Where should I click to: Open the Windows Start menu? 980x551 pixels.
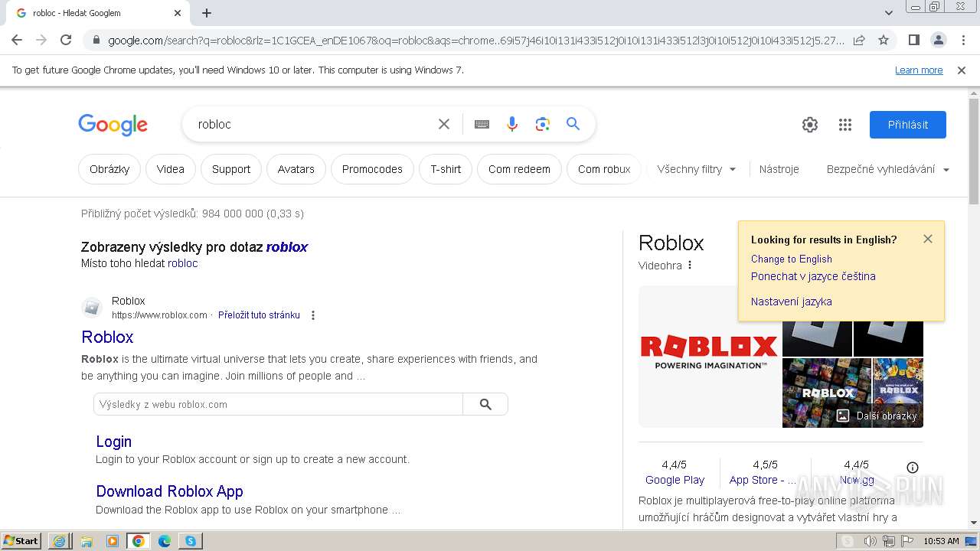(x=21, y=541)
